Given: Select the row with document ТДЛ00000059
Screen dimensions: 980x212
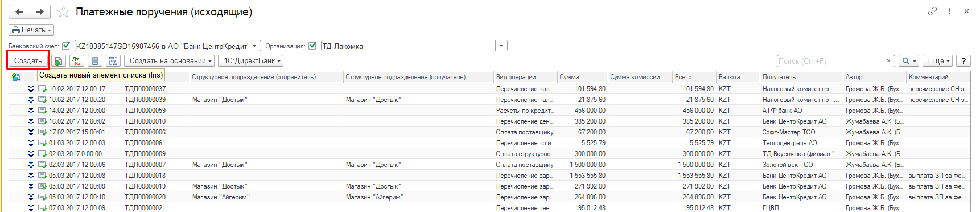Looking at the screenshot, I should click(x=489, y=111).
